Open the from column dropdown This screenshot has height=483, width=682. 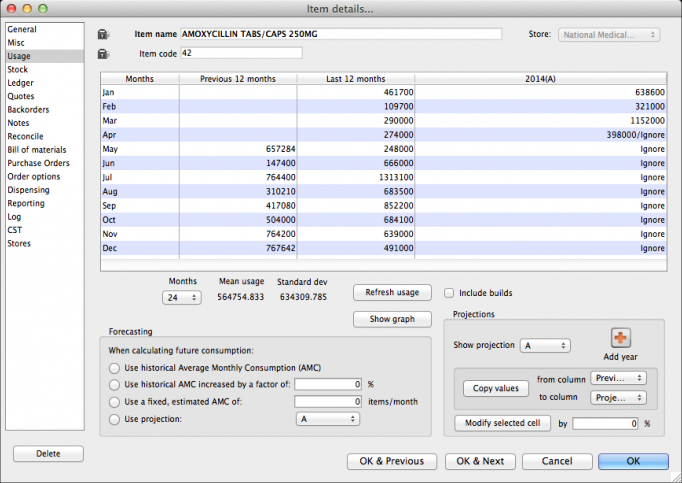(x=618, y=378)
